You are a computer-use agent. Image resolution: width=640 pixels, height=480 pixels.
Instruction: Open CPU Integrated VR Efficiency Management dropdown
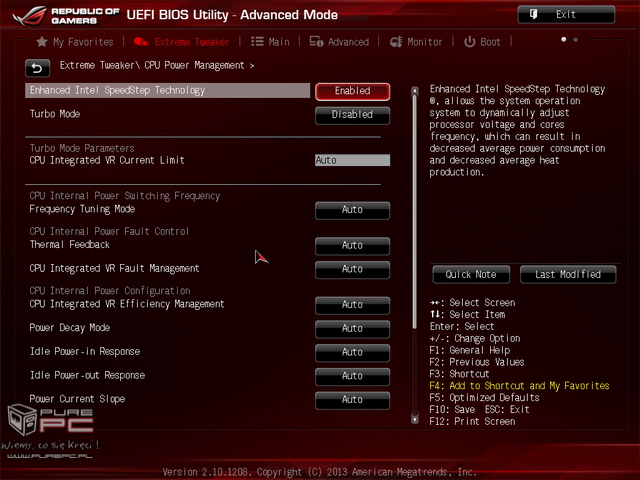[x=353, y=305]
